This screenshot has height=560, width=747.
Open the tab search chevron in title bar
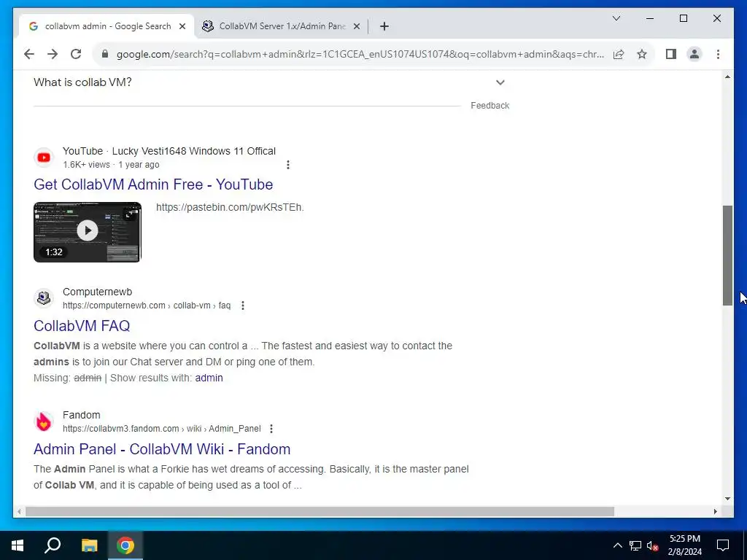click(x=616, y=18)
